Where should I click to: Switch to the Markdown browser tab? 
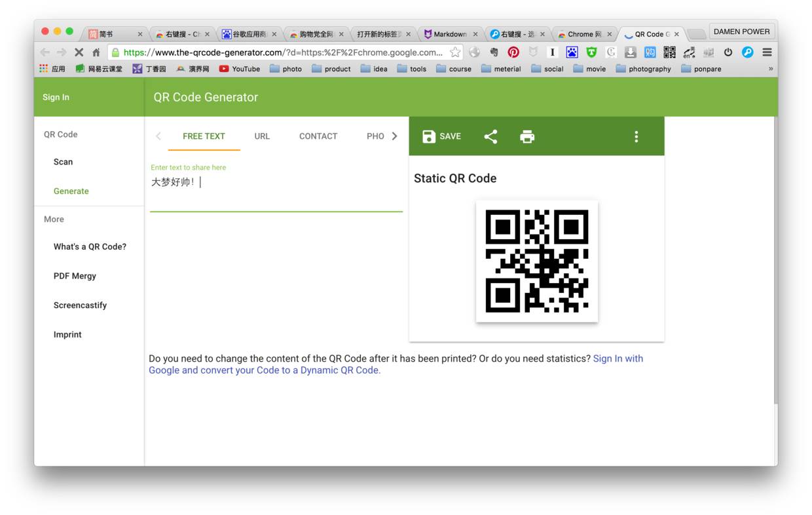(x=451, y=34)
